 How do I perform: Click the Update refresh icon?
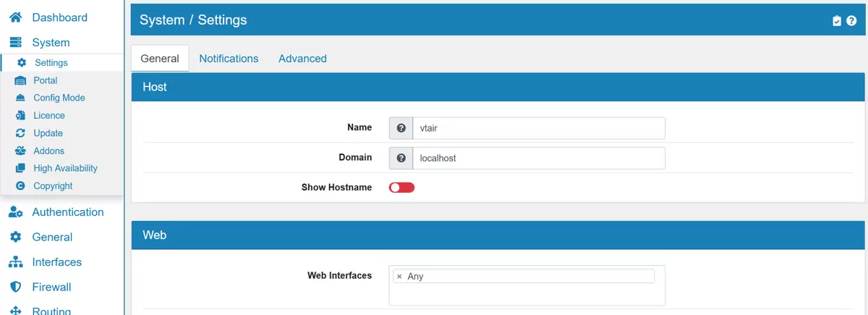pyautogui.click(x=20, y=133)
